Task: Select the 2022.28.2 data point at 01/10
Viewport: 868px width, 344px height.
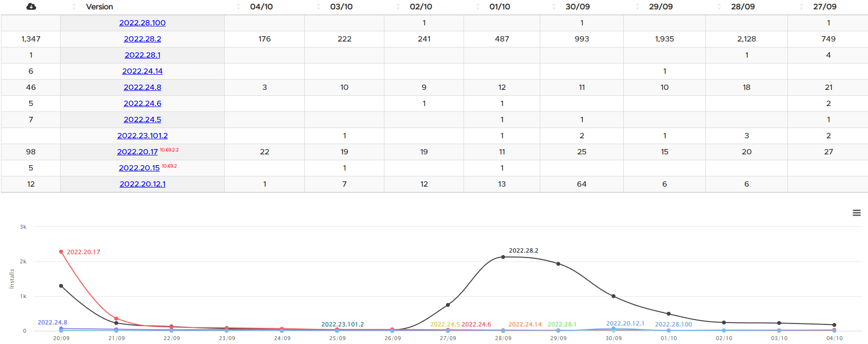Action: 669,314
